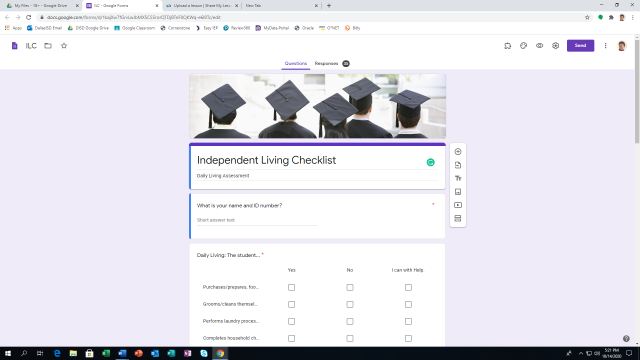
Task: Open Easy IEP bookmark
Action: [207, 28]
